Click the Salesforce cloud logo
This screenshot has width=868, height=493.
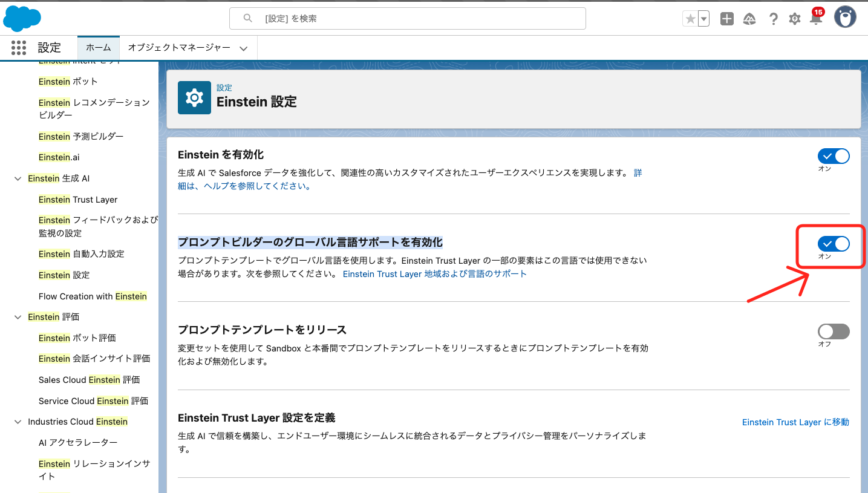pos(22,18)
